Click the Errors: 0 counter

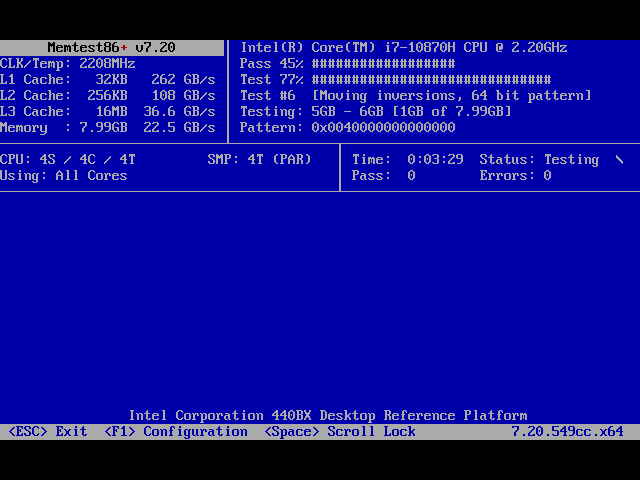(516, 176)
